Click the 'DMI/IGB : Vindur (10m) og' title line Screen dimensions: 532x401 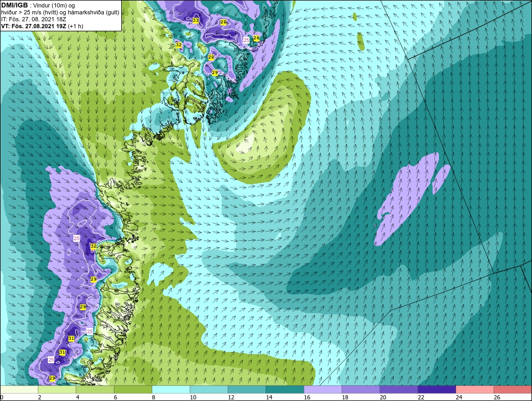point(38,5)
